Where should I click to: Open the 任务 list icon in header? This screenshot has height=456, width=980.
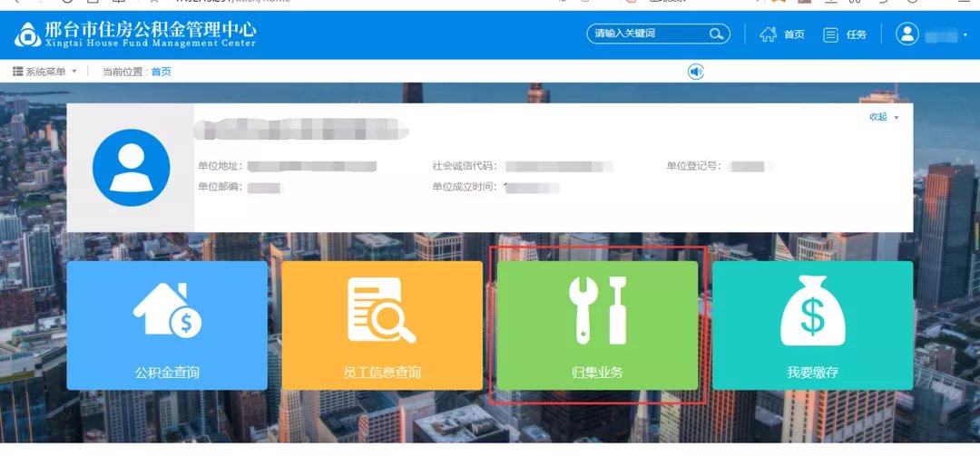(830, 34)
